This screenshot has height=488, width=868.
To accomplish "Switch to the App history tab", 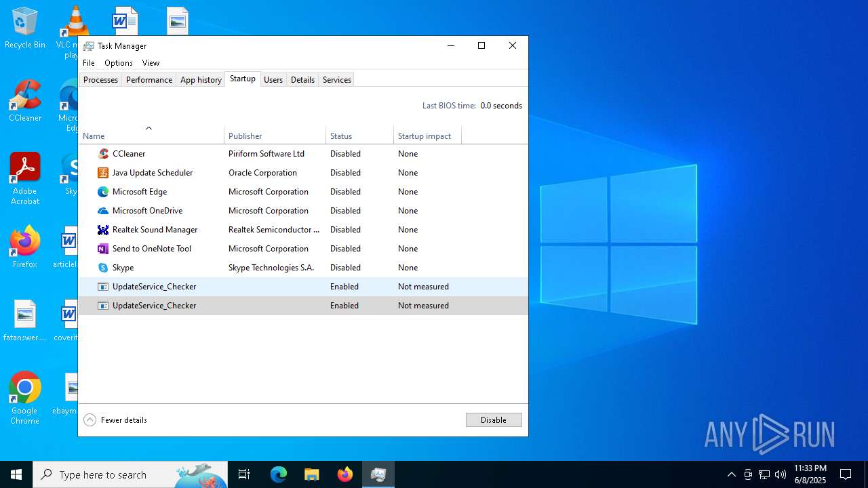I will [x=201, y=80].
